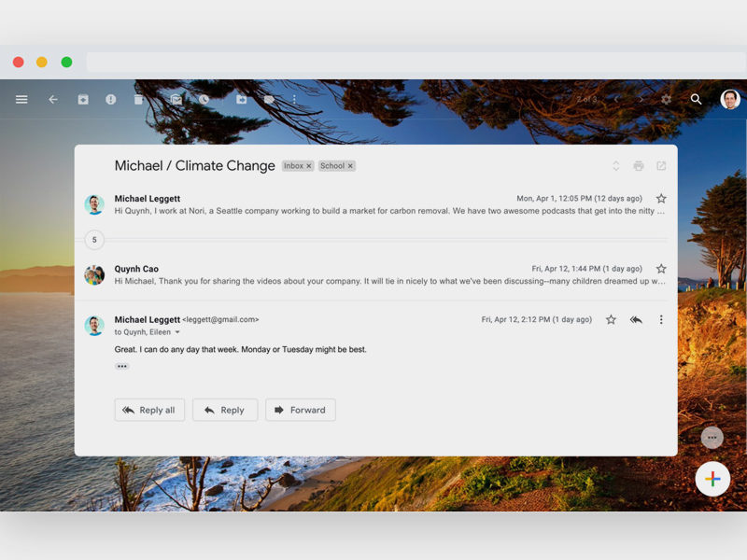Star the first Michael Leggett message
The image size is (747, 560).
(x=661, y=199)
